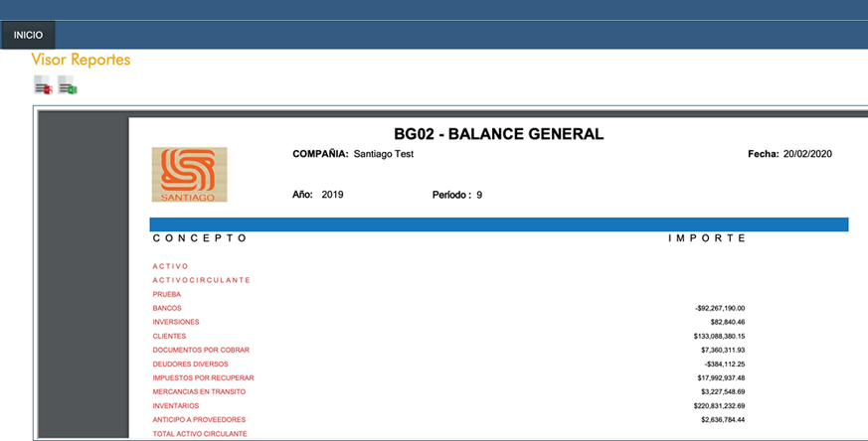This screenshot has width=868, height=441.
Task: Click the COMPAÑIA label
Action: pos(320,154)
